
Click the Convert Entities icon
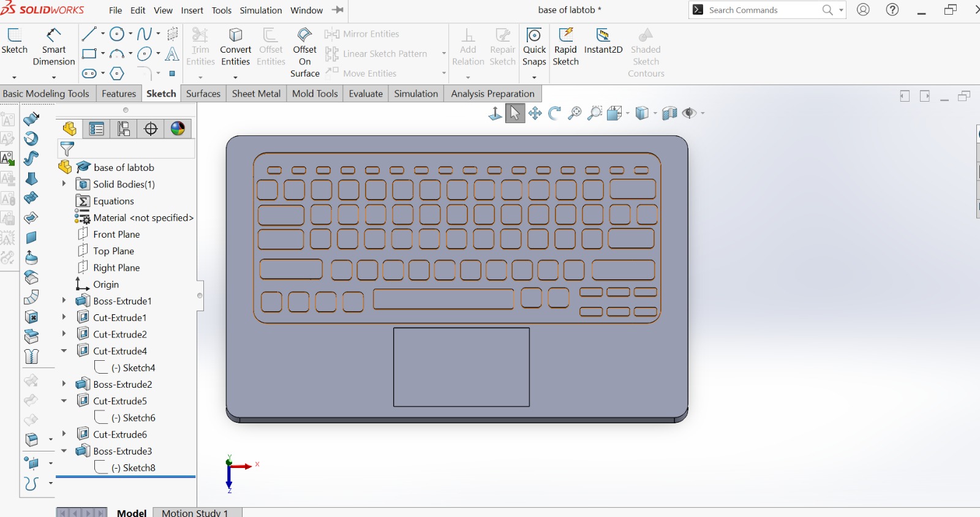[x=236, y=35]
